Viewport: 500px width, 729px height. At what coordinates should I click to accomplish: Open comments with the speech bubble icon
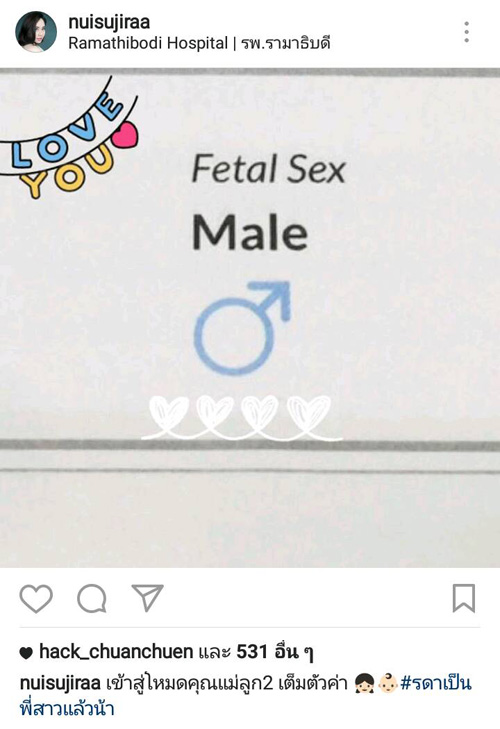click(92, 598)
